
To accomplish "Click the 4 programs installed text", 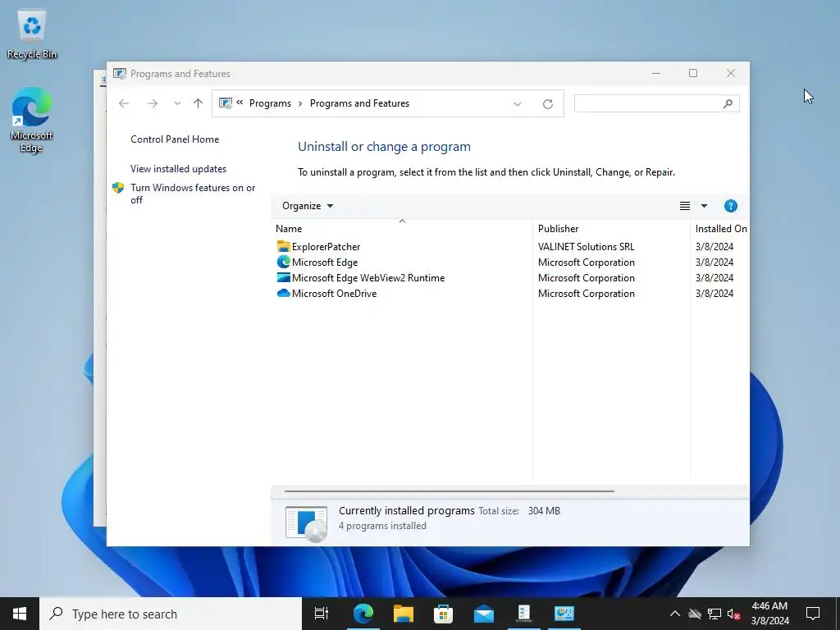I will pos(382,526).
